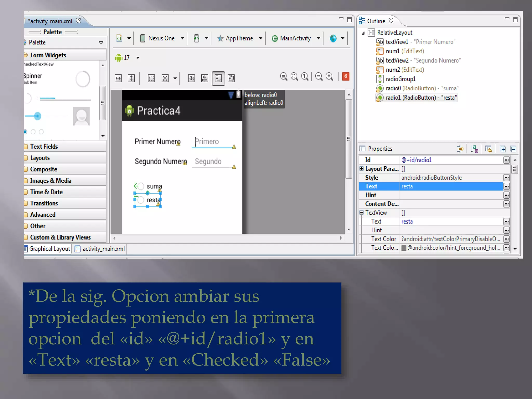Open MainActivity dropdown
This screenshot has height=399, width=532.
(318, 38)
